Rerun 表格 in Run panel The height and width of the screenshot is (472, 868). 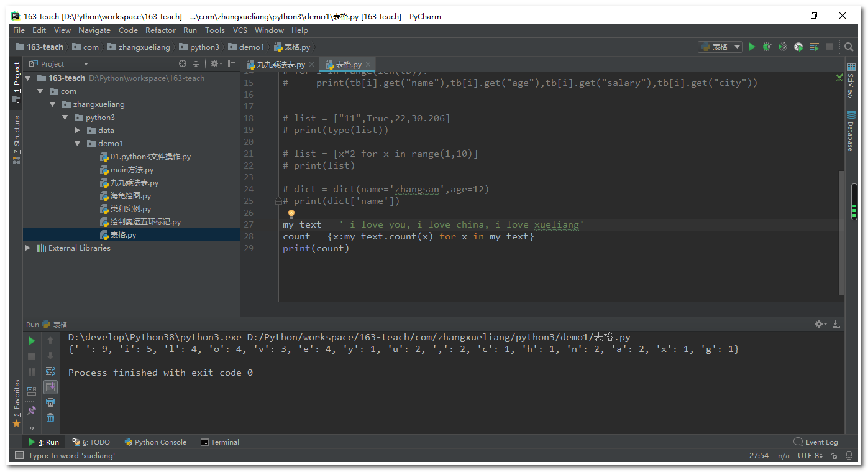click(x=32, y=341)
